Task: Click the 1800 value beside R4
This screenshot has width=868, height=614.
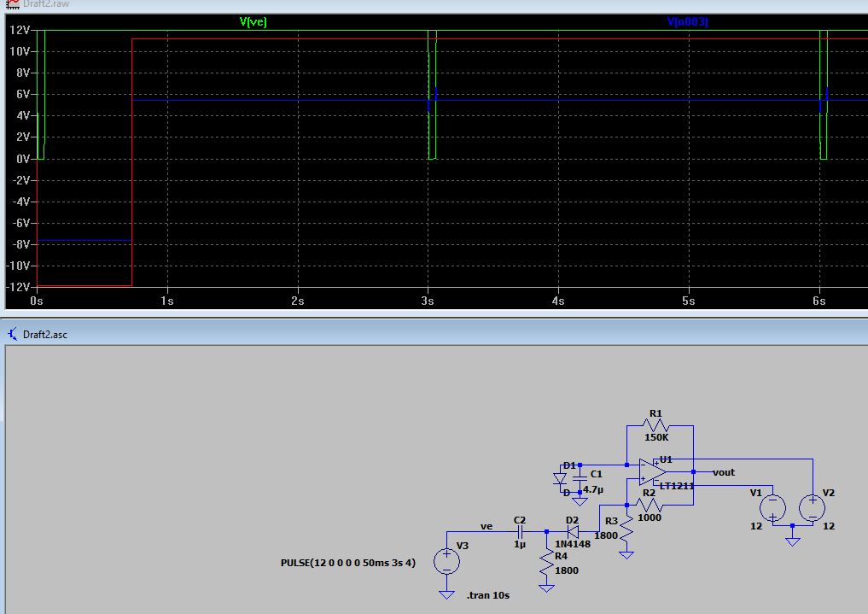Action: click(x=567, y=570)
